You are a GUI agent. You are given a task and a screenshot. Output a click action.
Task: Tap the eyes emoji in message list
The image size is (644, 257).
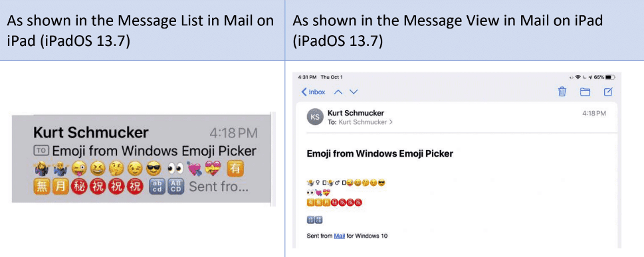[175, 169]
